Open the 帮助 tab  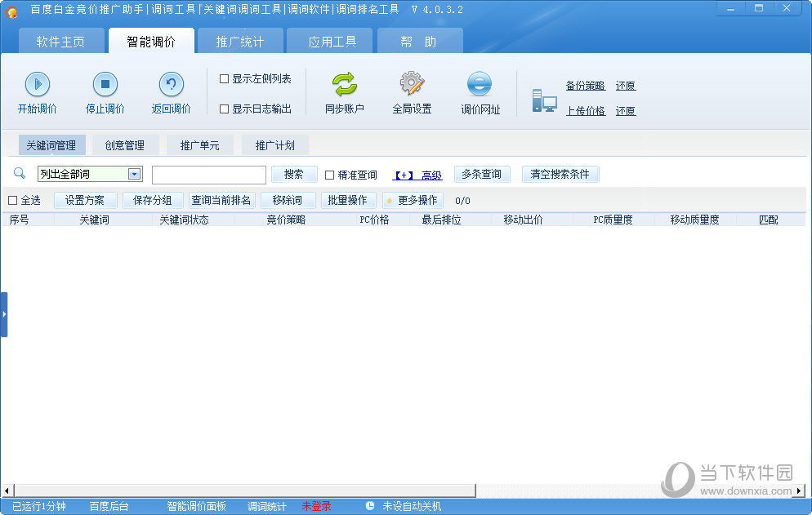pos(419,41)
